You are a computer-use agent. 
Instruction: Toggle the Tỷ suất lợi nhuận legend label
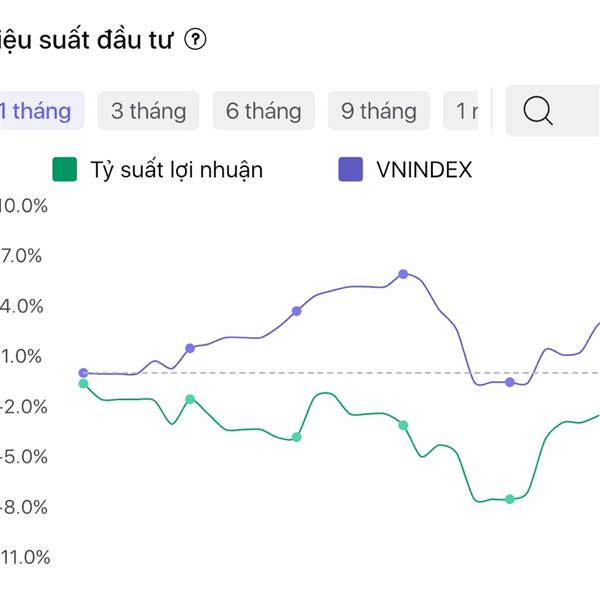pyautogui.click(x=176, y=170)
